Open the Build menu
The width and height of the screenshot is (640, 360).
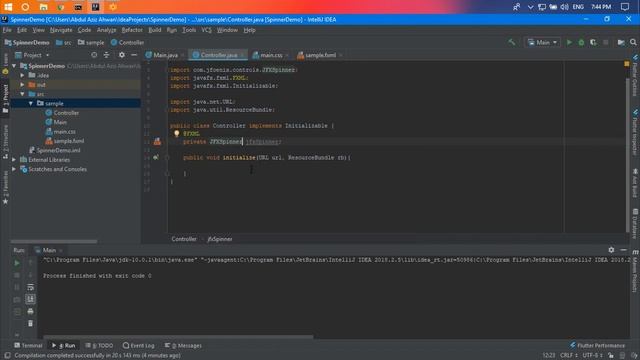coord(154,30)
